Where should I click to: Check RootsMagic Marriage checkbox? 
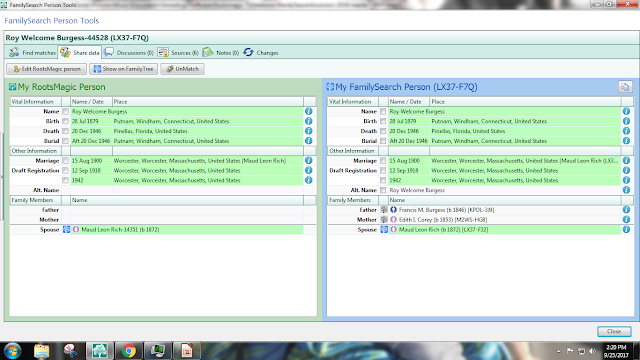pyautogui.click(x=65, y=161)
